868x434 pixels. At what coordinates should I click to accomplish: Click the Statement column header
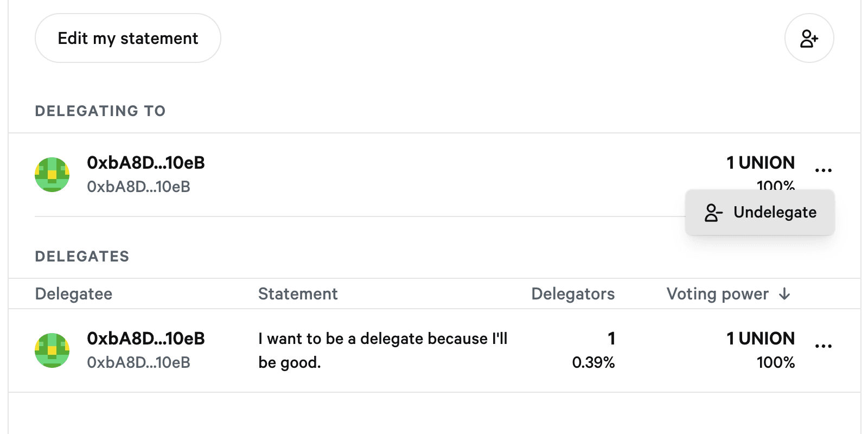(298, 294)
